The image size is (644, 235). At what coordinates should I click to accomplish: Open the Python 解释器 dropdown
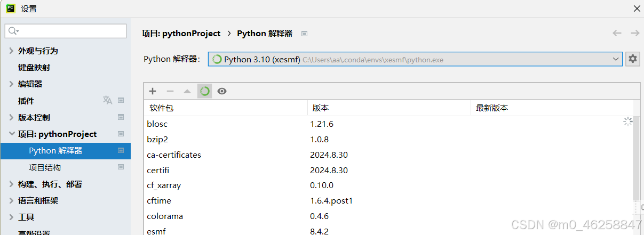tap(415, 59)
